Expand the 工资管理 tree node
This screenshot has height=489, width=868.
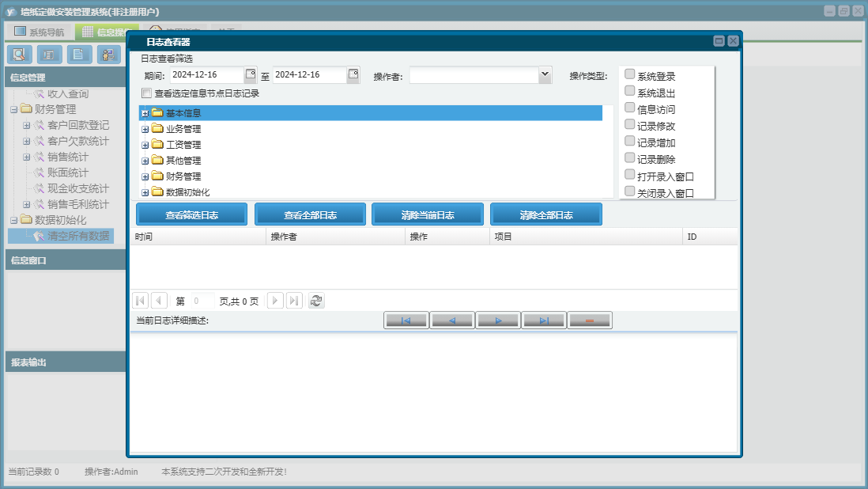(145, 145)
